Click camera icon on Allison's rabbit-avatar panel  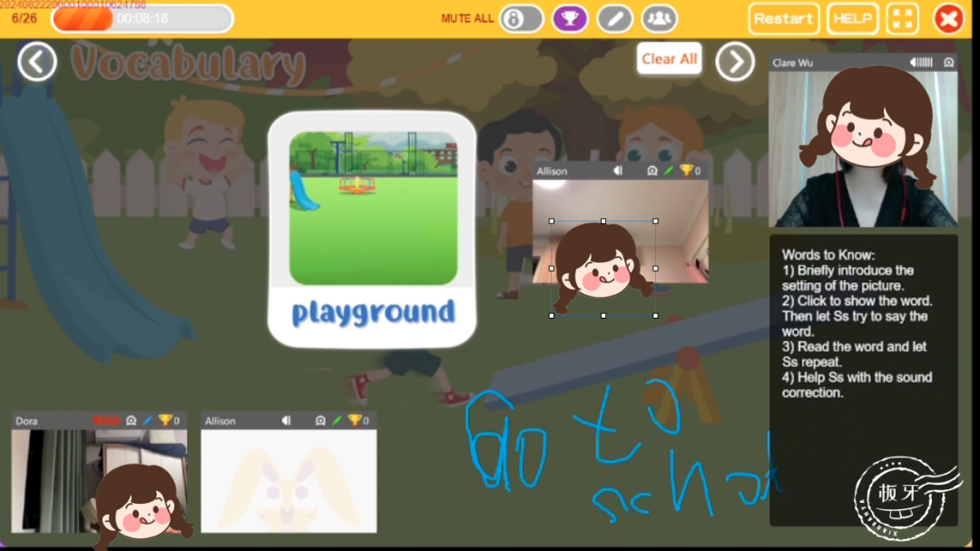click(320, 421)
